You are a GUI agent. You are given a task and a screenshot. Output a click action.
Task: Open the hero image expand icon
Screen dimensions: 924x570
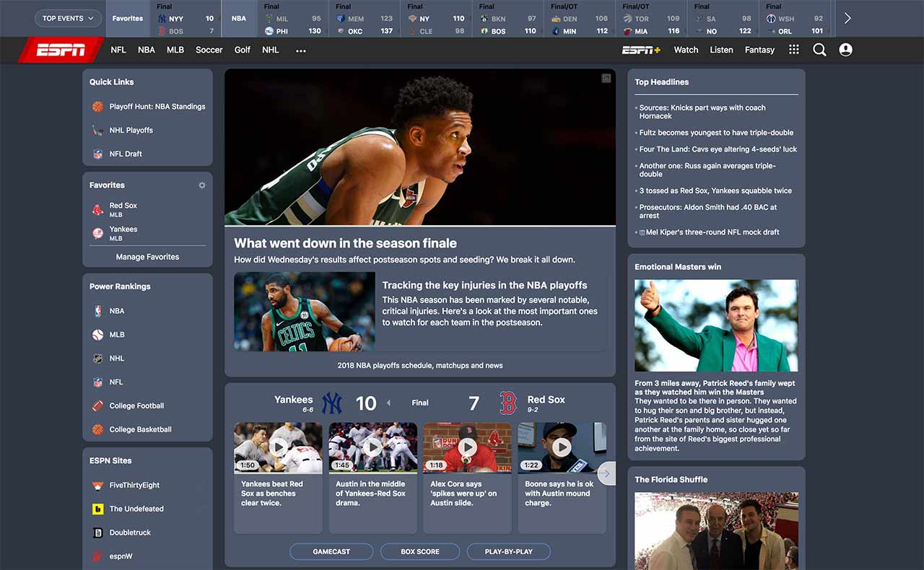click(607, 78)
